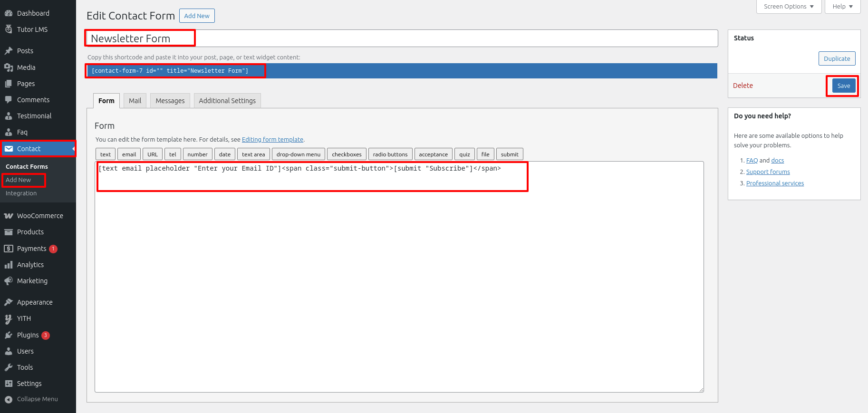Open the Editing form template link
The height and width of the screenshot is (413, 868).
tap(272, 140)
